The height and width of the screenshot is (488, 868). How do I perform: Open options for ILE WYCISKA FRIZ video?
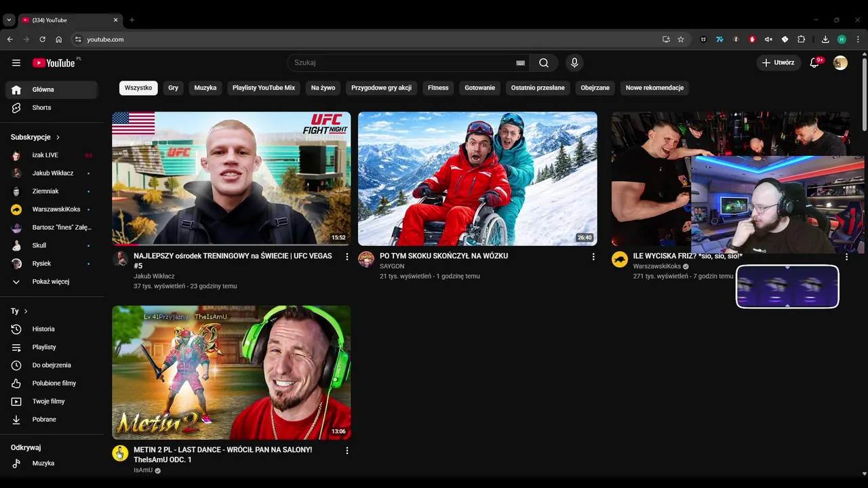[846, 257]
